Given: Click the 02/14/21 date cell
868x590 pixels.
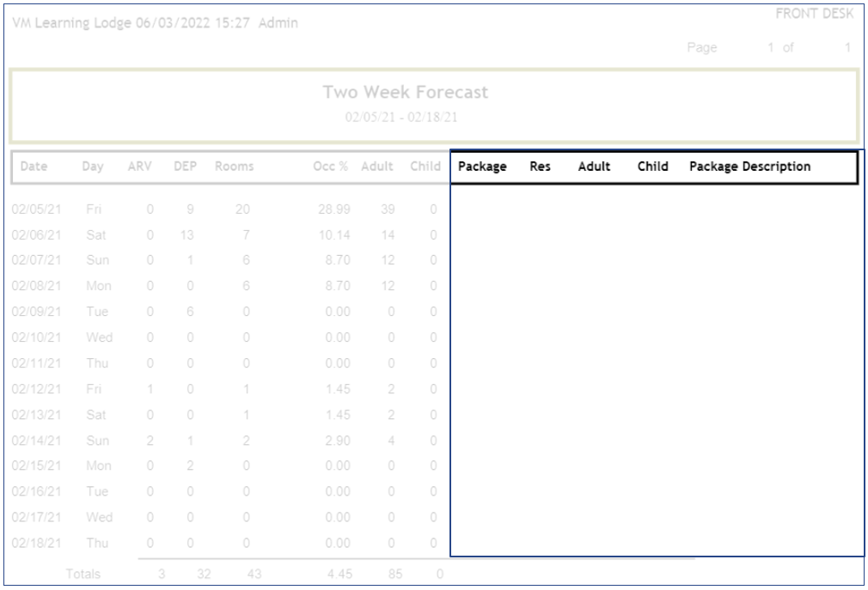Looking at the screenshot, I should pyautogui.click(x=36, y=441).
